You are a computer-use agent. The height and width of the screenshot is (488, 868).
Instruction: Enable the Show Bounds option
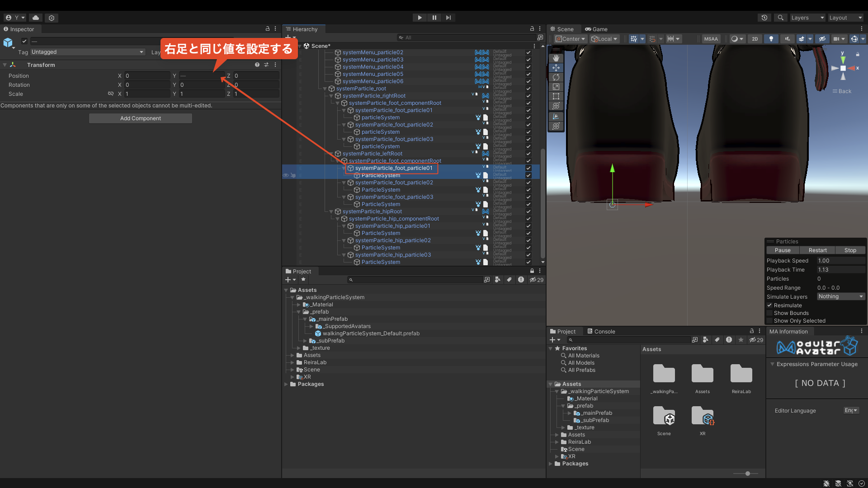[769, 313]
